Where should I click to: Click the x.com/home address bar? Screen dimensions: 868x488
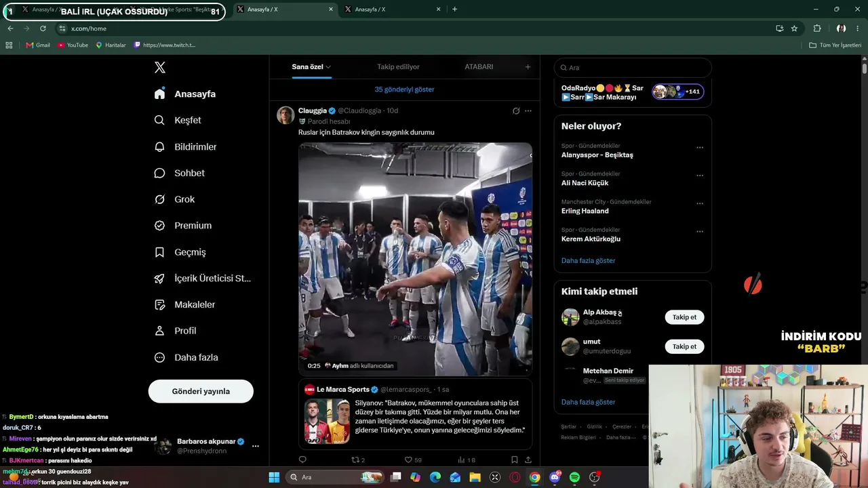(x=412, y=28)
